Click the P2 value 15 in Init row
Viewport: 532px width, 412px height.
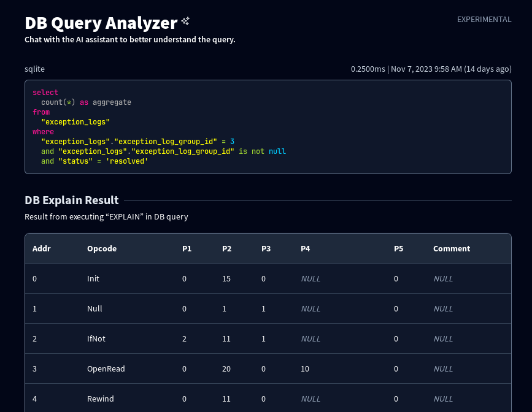pos(226,278)
